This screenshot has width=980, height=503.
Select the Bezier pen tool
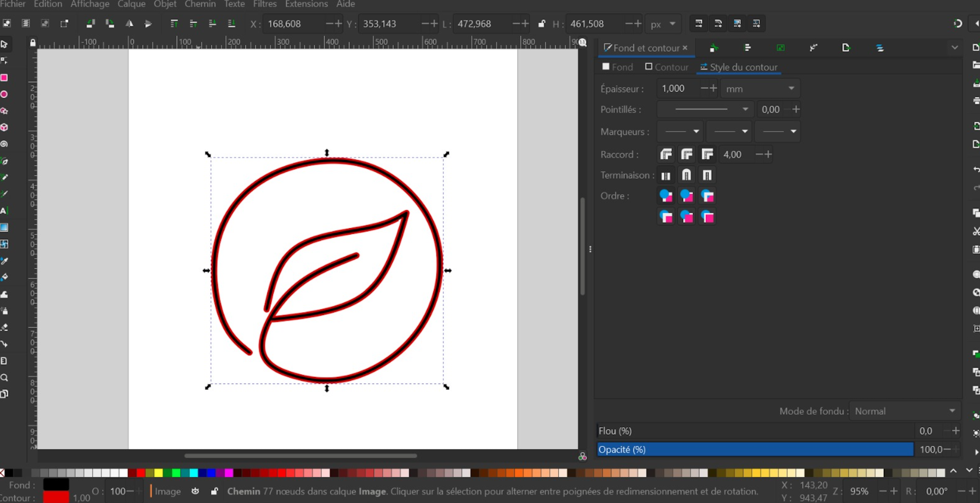click(x=4, y=161)
